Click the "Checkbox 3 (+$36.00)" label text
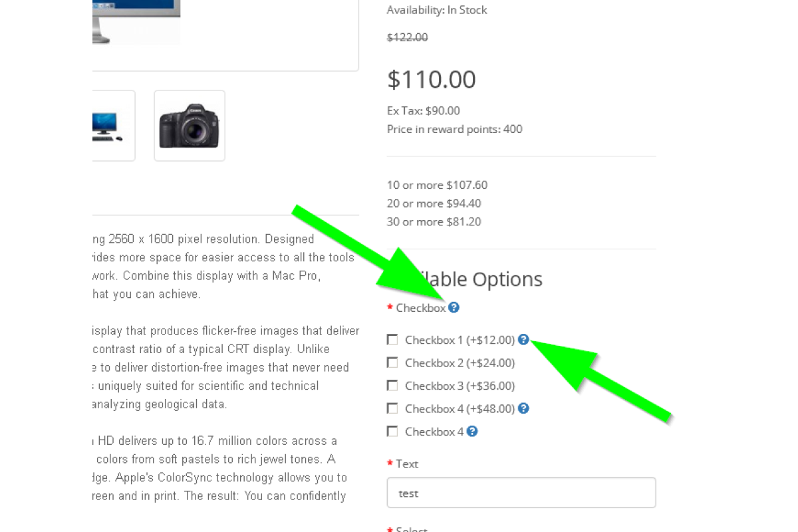 point(460,386)
